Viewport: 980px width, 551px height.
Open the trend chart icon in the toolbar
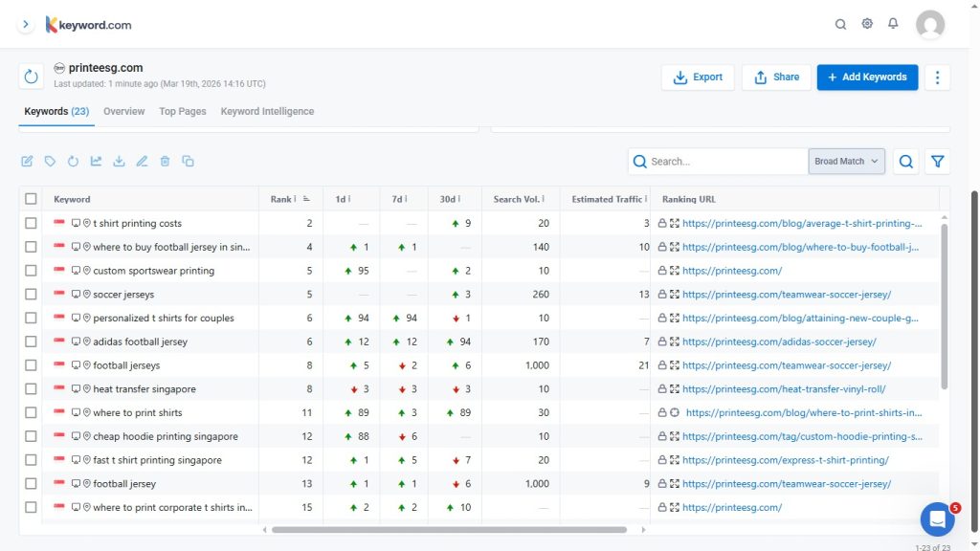(x=96, y=161)
